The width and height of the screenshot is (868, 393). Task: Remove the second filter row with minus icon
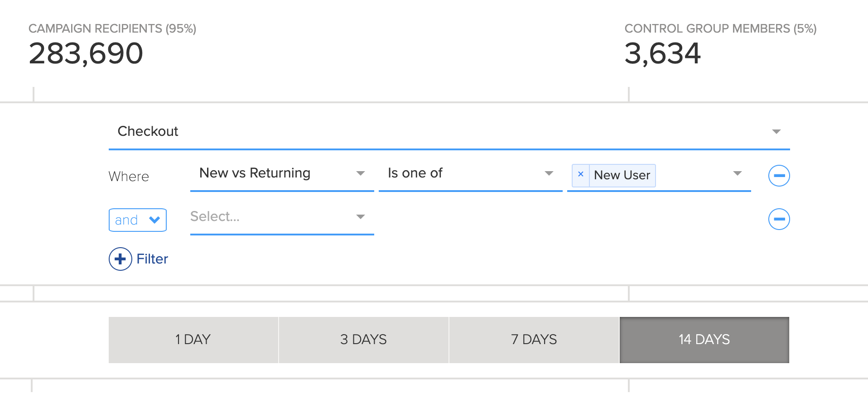[779, 219]
